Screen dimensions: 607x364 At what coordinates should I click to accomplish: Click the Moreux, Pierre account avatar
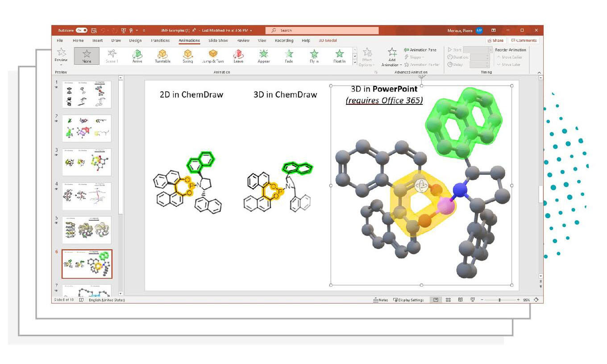[x=479, y=30]
